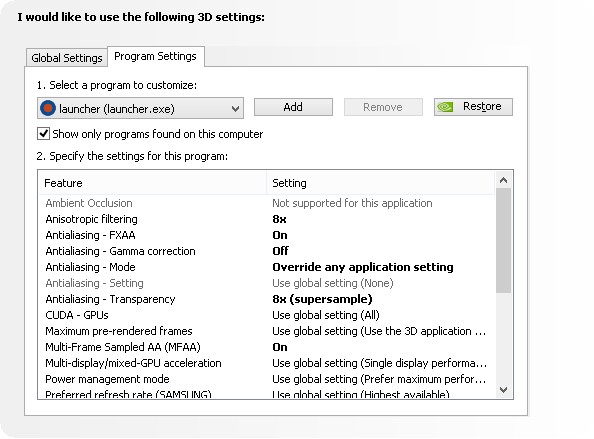This screenshot has width=594, height=439.
Task: Select Multi-Frame Sampled AA (MFAA) feature
Action: pos(123,347)
